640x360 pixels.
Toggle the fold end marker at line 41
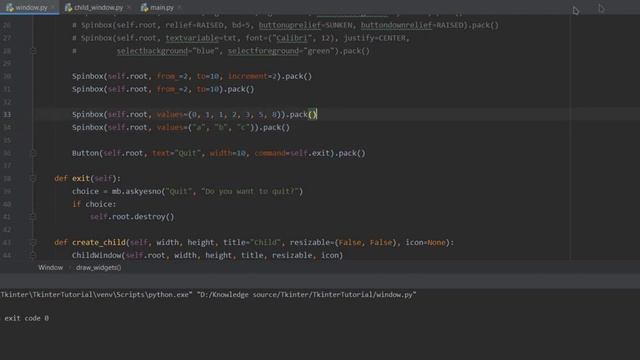click(33, 217)
